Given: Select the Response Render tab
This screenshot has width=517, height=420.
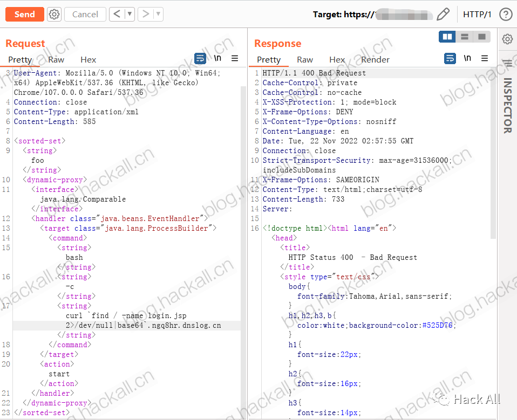Looking at the screenshot, I should coord(375,60).
